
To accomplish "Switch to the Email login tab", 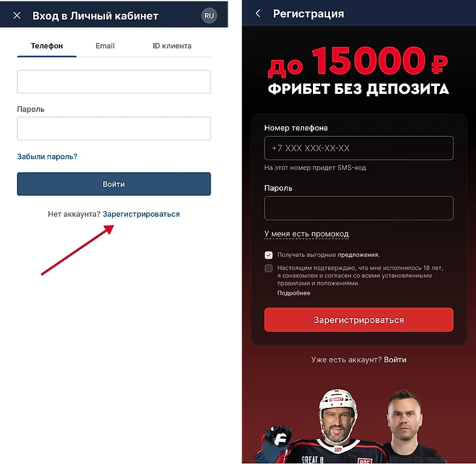I will tap(105, 46).
